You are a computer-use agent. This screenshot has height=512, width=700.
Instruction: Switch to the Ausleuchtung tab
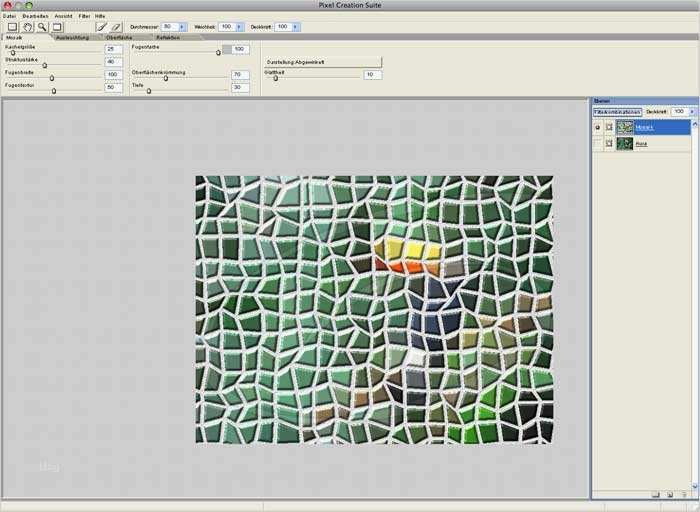[x=73, y=37]
